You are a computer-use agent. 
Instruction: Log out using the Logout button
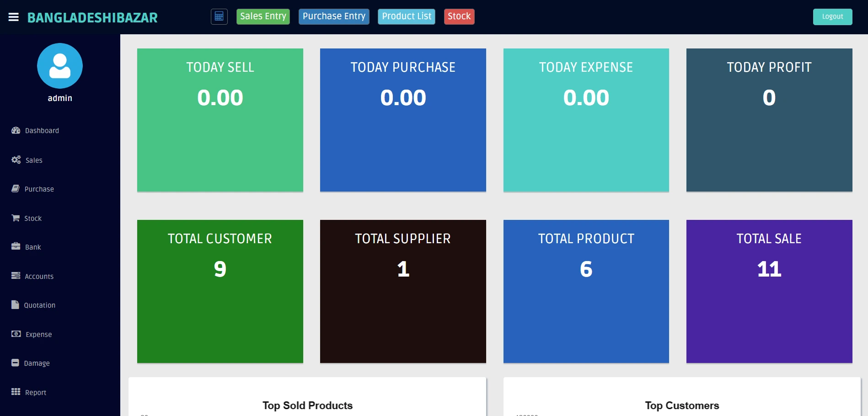tap(832, 16)
